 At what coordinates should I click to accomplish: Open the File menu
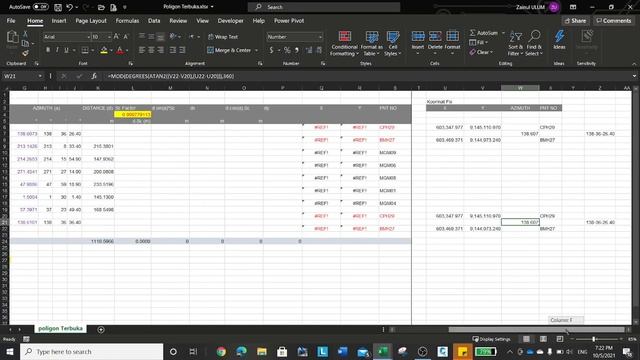click(x=11, y=21)
